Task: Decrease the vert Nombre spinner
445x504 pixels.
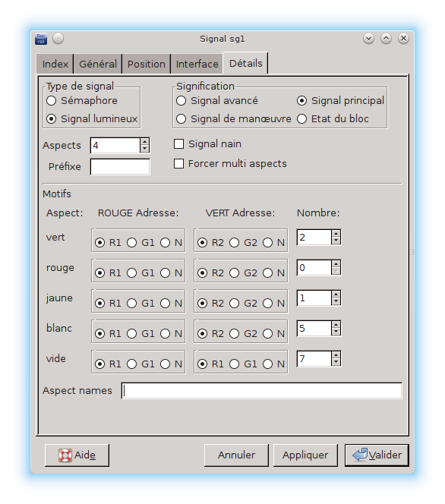Action: pos(336,241)
